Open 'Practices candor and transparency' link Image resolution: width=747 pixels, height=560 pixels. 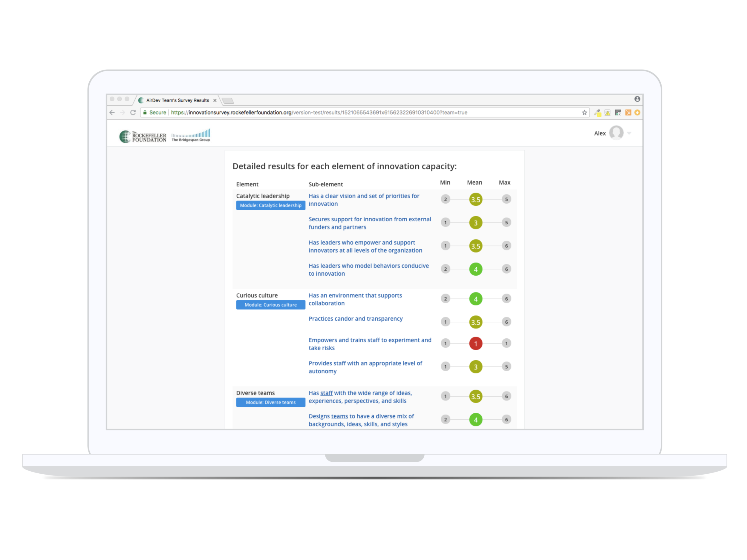(x=356, y=319)
